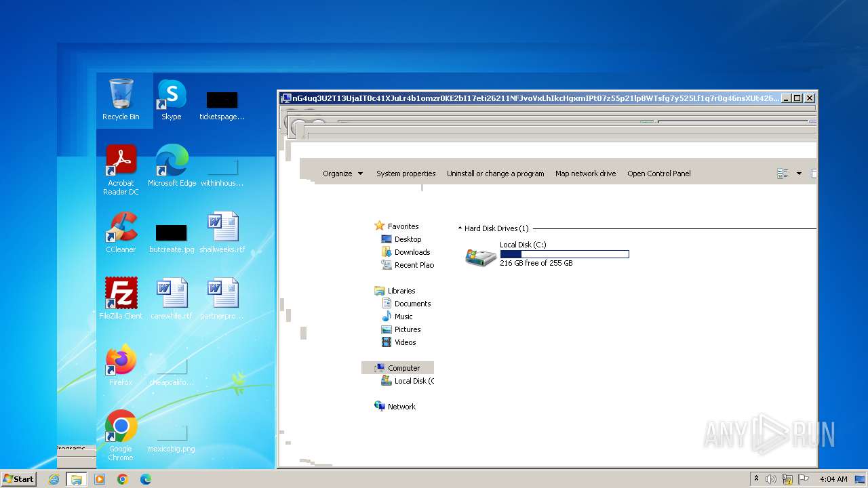Select the shallweeks.rtf document icon
Image resolution: width=868 pixels, height=488 pixels.
click(222, 232)
